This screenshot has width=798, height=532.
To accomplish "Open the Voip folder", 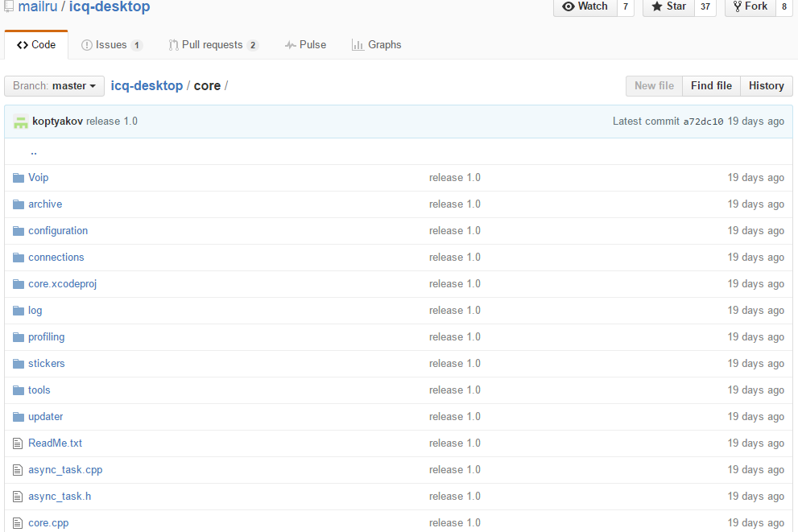I will (x=39, y=178).
